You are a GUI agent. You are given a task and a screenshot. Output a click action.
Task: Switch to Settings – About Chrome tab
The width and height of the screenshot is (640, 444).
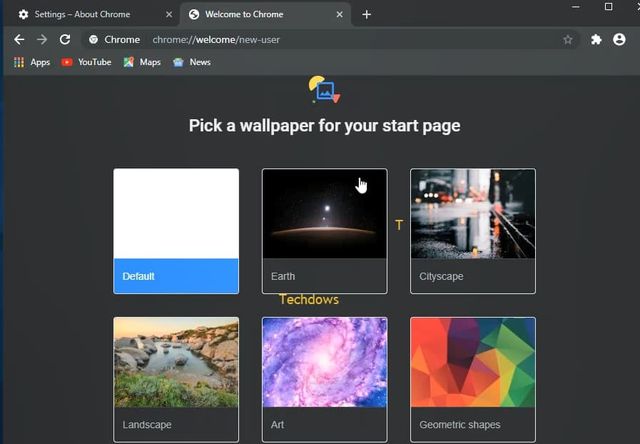pos(85,15)
